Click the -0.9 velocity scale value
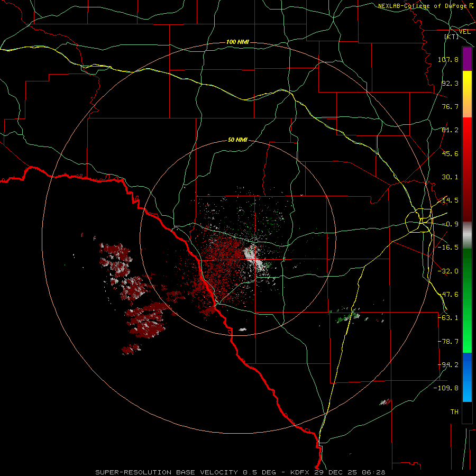Screen dimensions: 476x476 [x=450, y=224]
